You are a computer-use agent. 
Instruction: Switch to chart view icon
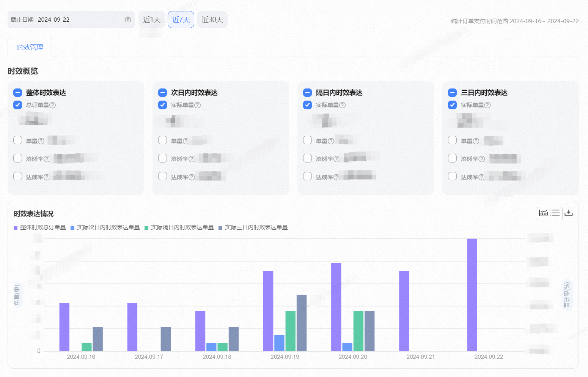coord(544,213)
